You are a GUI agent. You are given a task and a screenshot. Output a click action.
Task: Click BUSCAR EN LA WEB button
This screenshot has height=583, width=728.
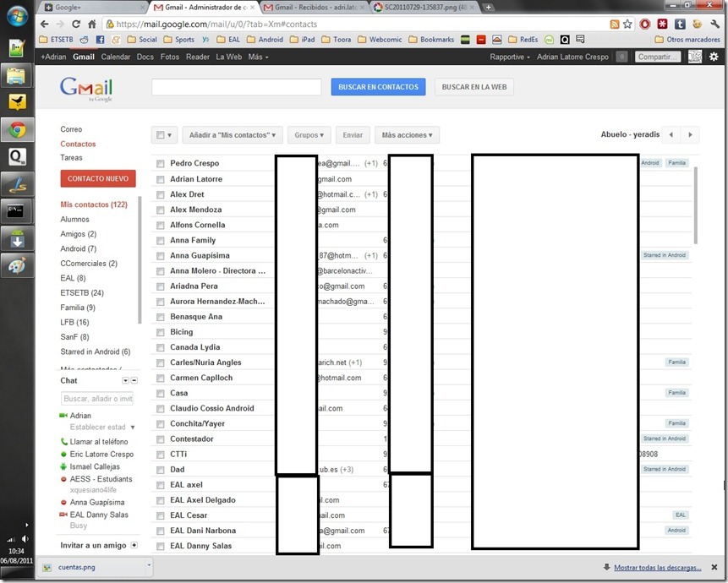click(x=474, y=87)
